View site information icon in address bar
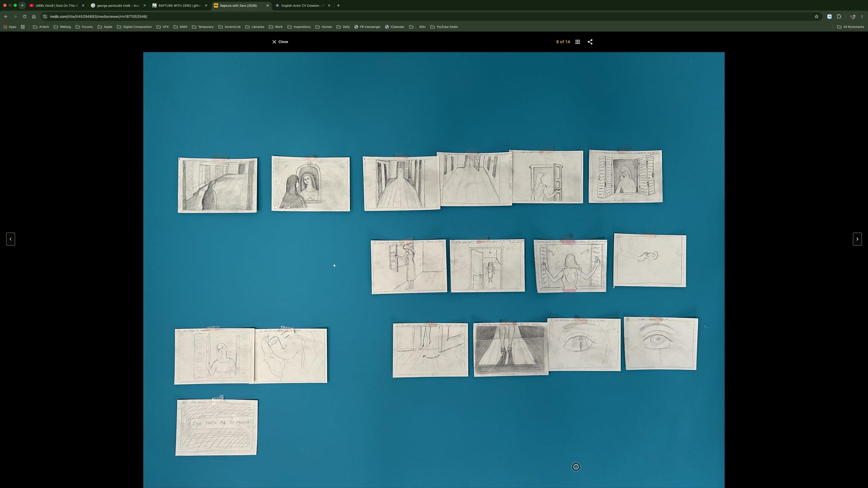The height and width of the screenshot is (488, 868). pyautogui.click(x=45, y=16)
